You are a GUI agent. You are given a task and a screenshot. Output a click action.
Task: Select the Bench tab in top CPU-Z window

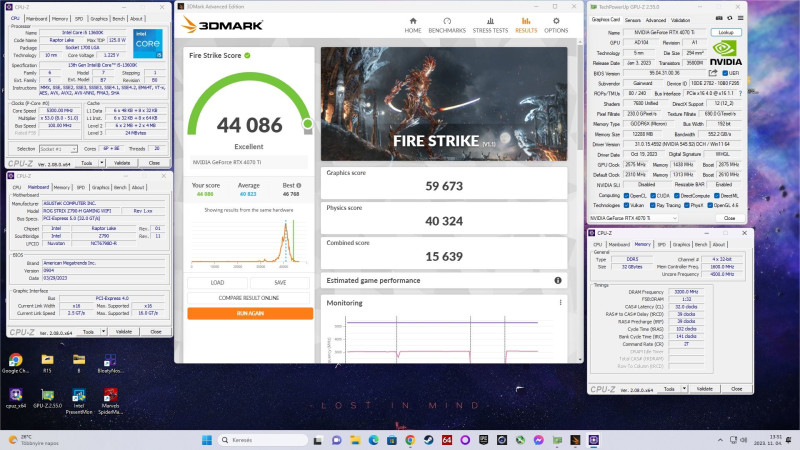118,19
